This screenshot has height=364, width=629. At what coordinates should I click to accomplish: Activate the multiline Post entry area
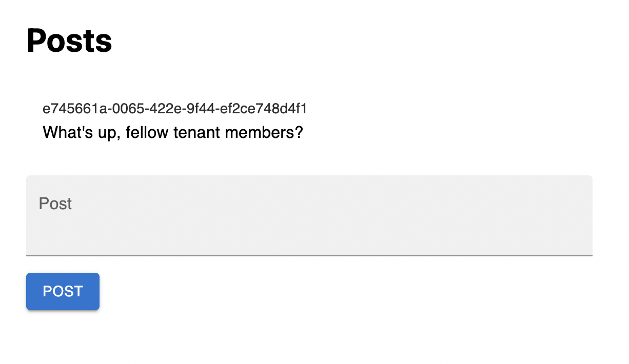(309, 215)
